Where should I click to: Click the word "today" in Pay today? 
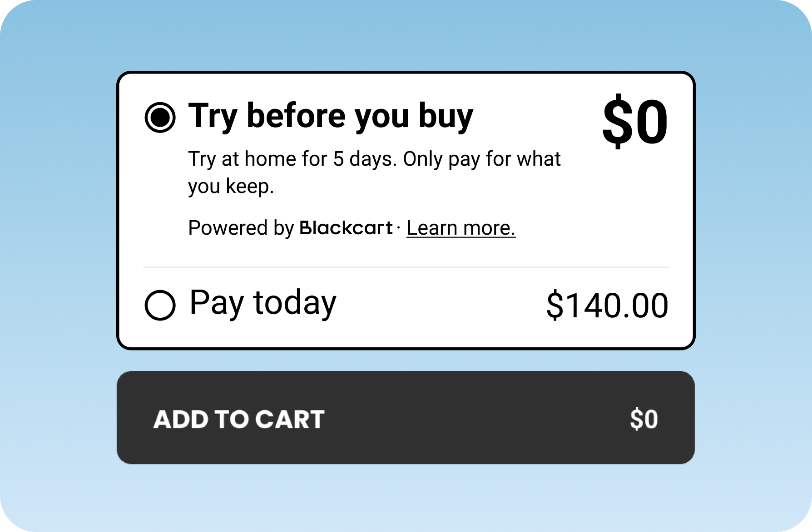click(x=295, y=303)
